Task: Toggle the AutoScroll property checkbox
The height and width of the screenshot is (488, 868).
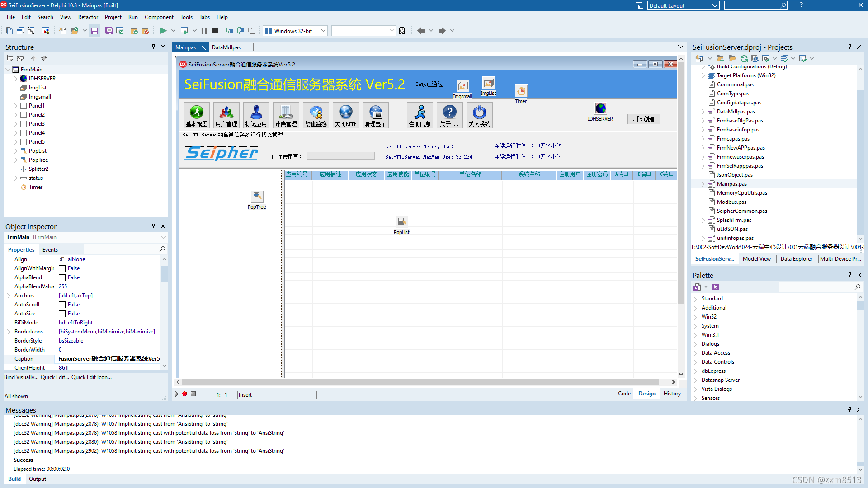Action: [x=62, y=305]
